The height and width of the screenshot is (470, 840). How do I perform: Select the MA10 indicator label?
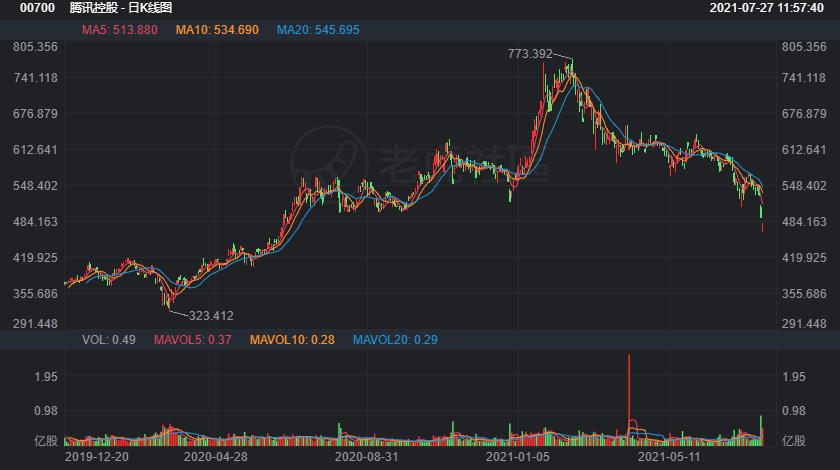coord(217,30)
